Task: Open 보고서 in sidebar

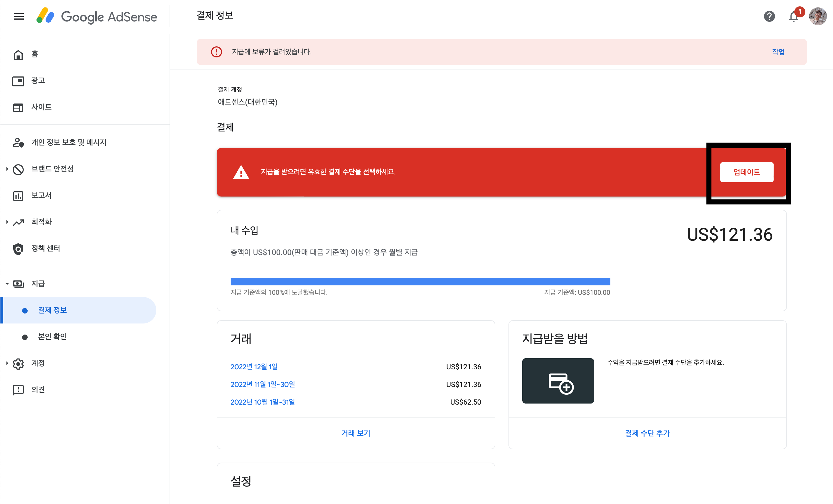Action: tap(41, 195)
